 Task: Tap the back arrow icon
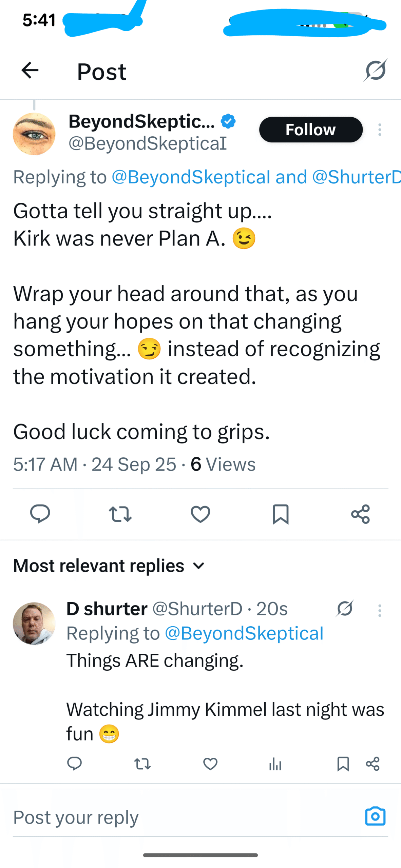[x=30, y=71]
